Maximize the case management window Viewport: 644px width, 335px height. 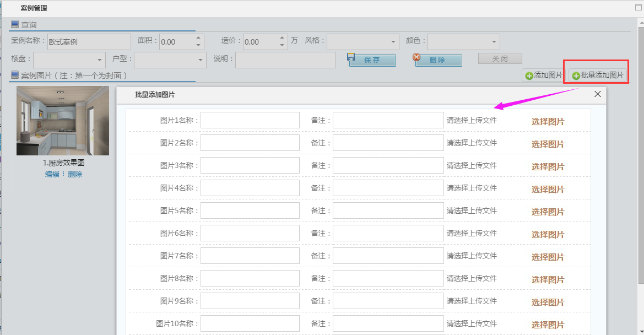[638, 8]
